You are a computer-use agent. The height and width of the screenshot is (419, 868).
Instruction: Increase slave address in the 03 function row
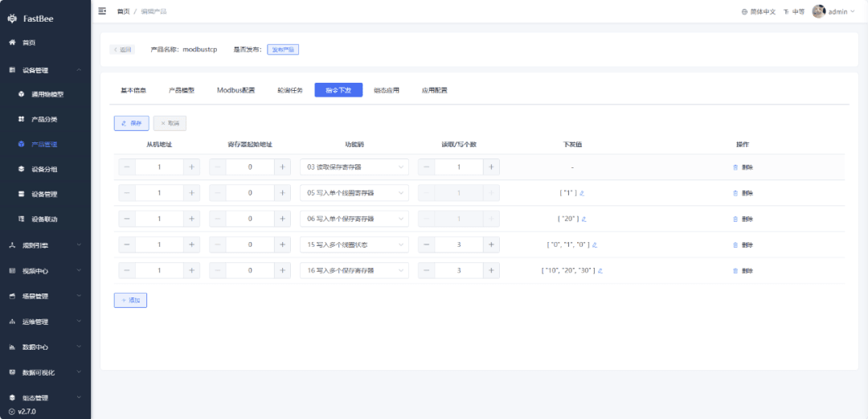(x=191, y=166)
